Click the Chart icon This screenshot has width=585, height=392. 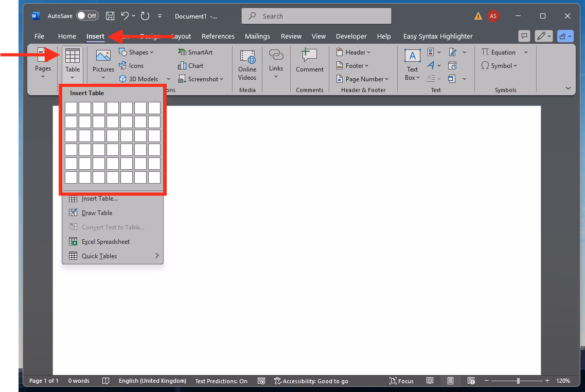pyautogui.click(x=190, y=65)
